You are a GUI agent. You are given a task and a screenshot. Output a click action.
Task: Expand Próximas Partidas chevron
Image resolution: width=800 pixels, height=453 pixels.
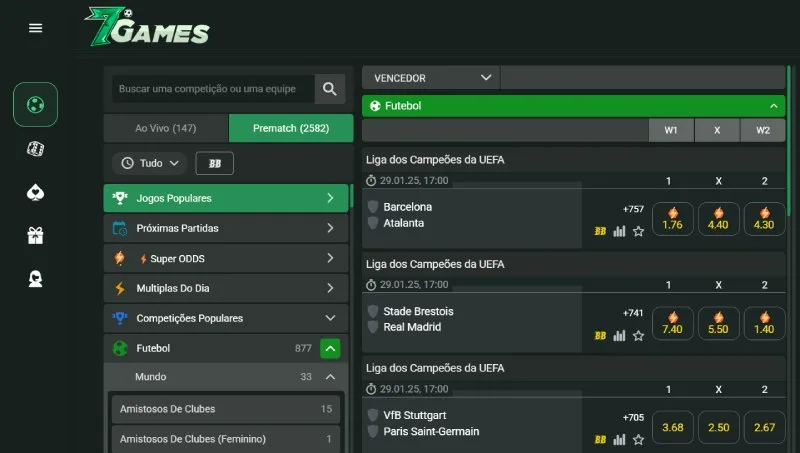(x=330, y=228)
